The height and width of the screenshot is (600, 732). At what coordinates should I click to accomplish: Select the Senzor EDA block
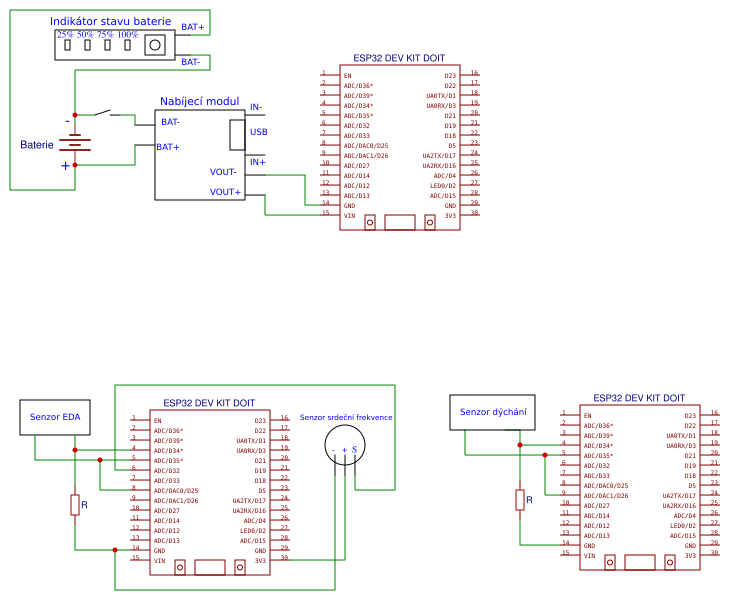tap(55, 417)
